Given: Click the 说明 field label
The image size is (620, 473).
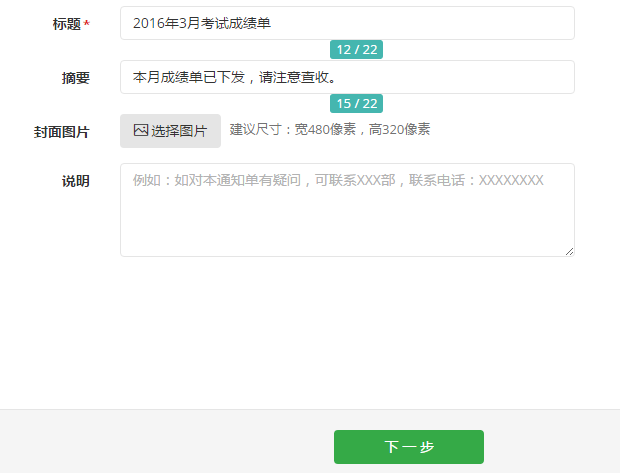Looking at the screenshot, I should coord(76,181).
